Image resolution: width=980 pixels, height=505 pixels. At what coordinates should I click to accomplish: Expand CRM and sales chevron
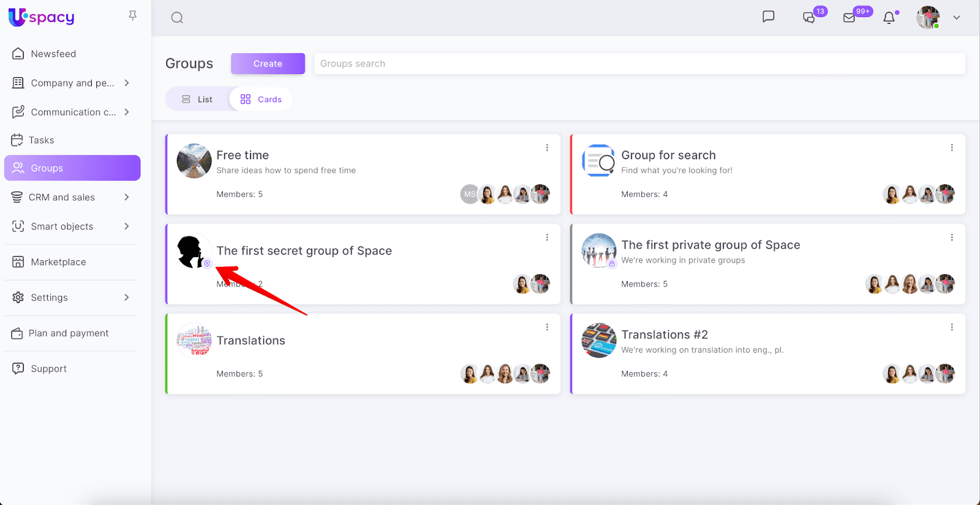point(127,197)
